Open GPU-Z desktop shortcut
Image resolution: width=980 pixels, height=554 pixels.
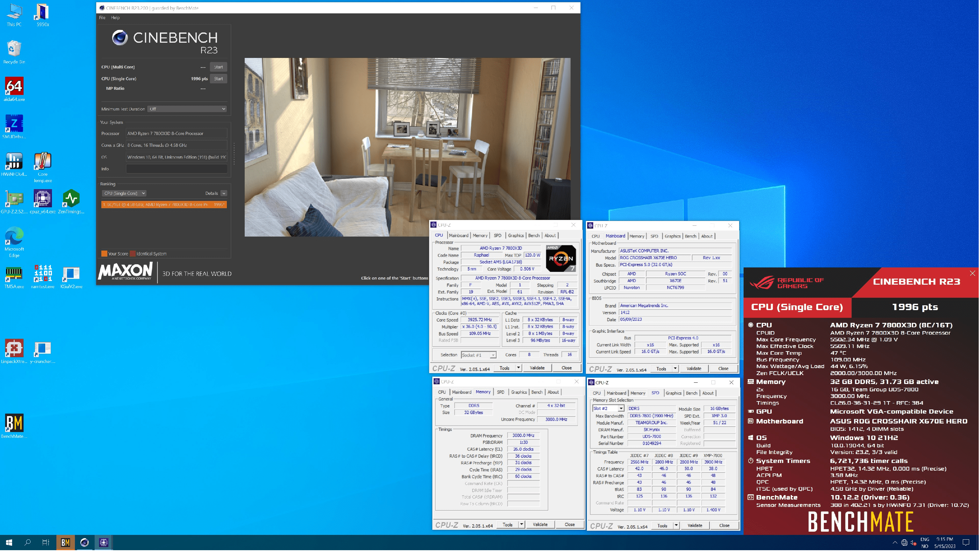14,202
